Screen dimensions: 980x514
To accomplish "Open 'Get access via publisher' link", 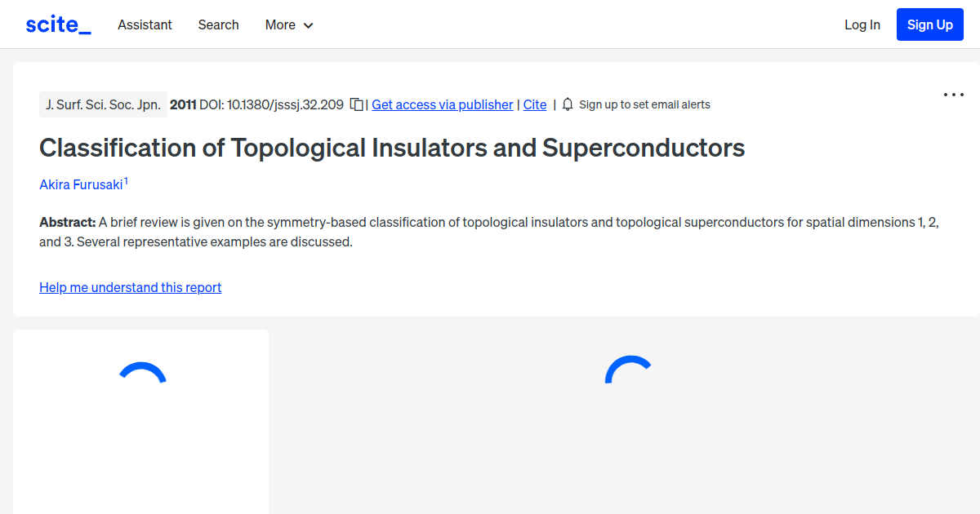I will (442, 104).
